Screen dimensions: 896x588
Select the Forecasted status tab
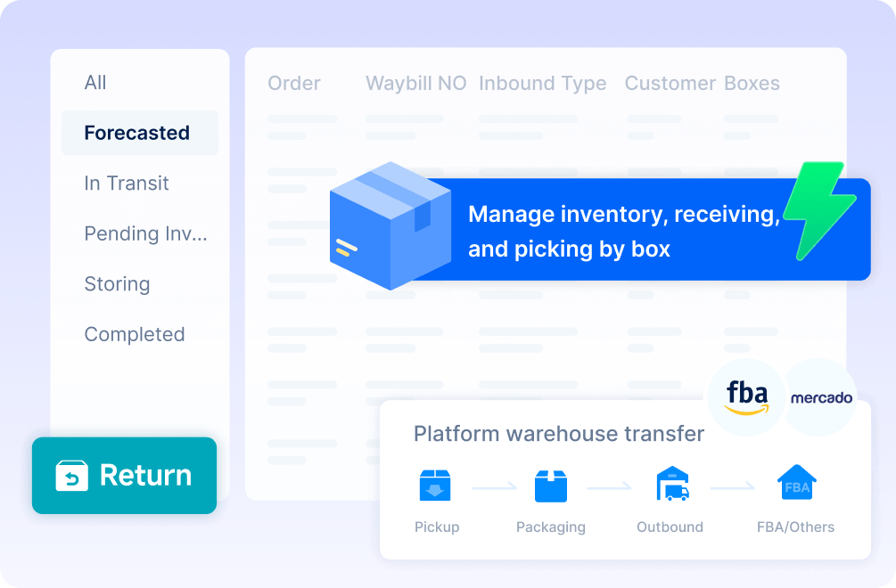click(137, 133)
